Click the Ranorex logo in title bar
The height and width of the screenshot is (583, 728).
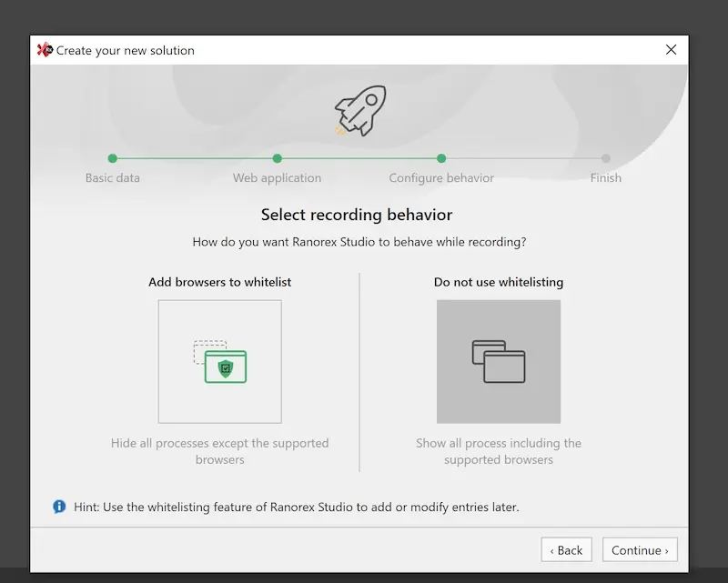point(45,50)
